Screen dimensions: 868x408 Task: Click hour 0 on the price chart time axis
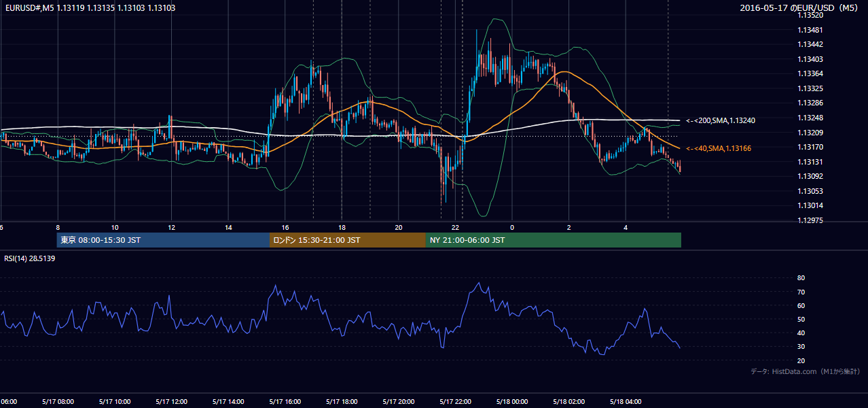click(x=512, y=228)
